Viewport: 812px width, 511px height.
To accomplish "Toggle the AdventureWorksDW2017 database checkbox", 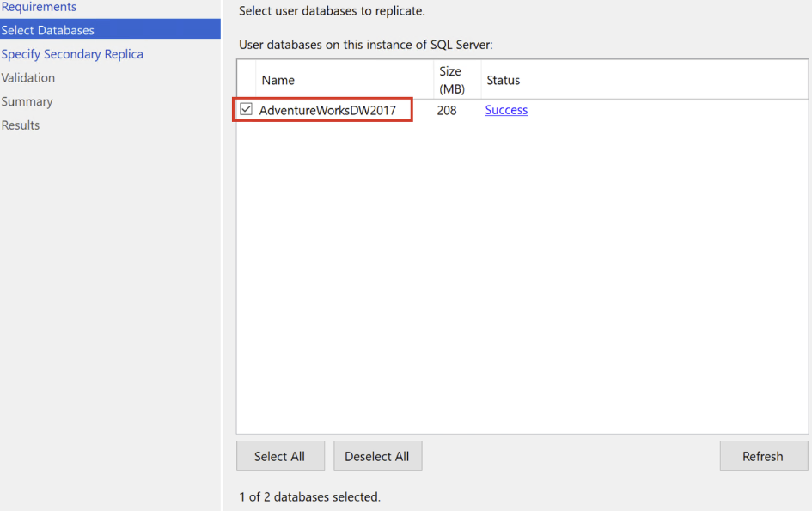I will [x=246, y=109].
